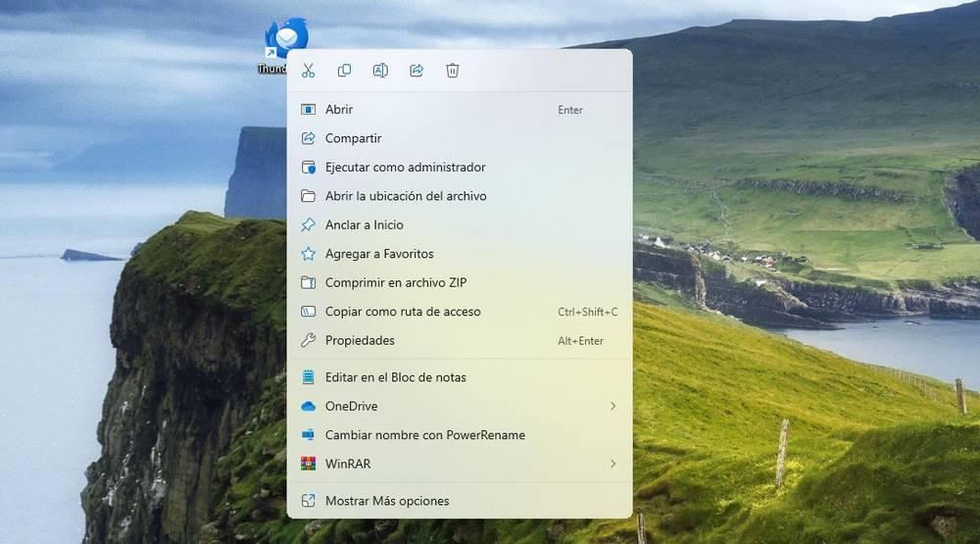Click the Notepad icon beside Editar
980x544 pixels.
[308, 377]
